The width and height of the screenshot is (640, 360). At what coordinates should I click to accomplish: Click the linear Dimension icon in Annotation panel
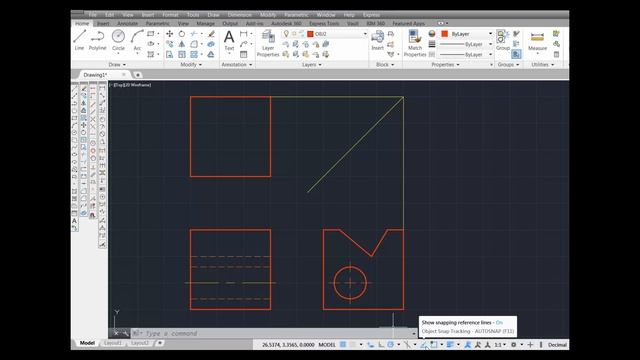pos(243,34)
